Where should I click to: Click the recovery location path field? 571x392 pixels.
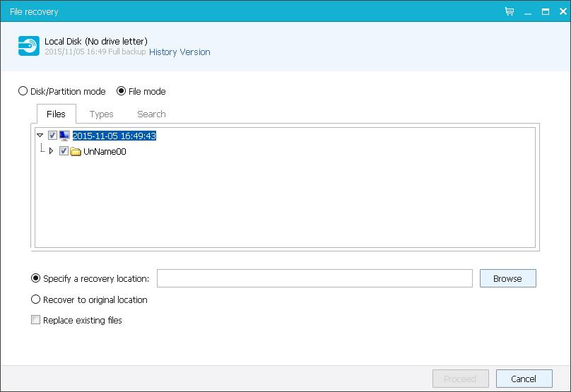314,278
